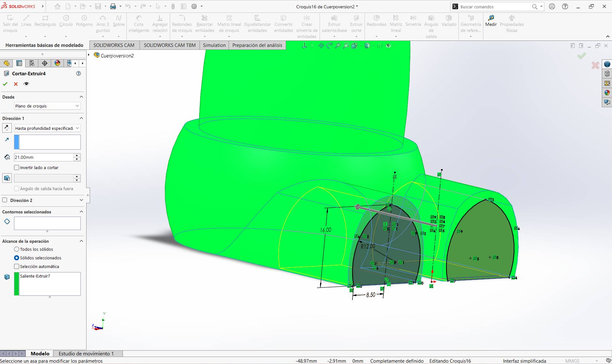The width and height of the screenshot is (612, 364).
Task: Click the Print icon in title bar
Action: coord(113,6)
